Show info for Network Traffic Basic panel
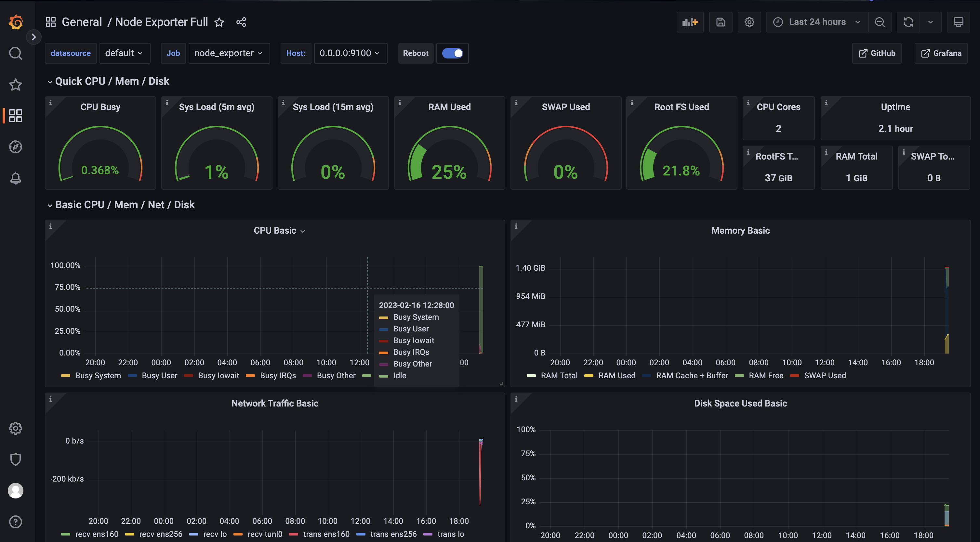 point(50,399)
